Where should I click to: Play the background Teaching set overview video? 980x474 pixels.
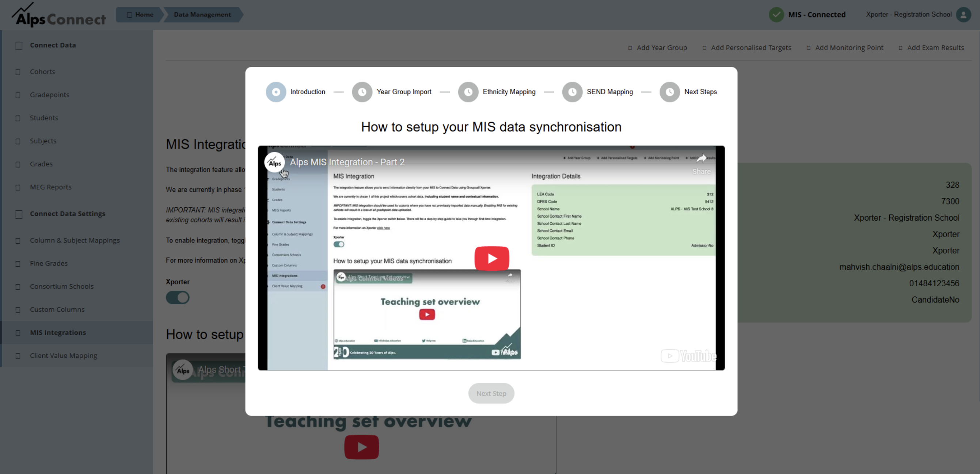click(361, 447)
